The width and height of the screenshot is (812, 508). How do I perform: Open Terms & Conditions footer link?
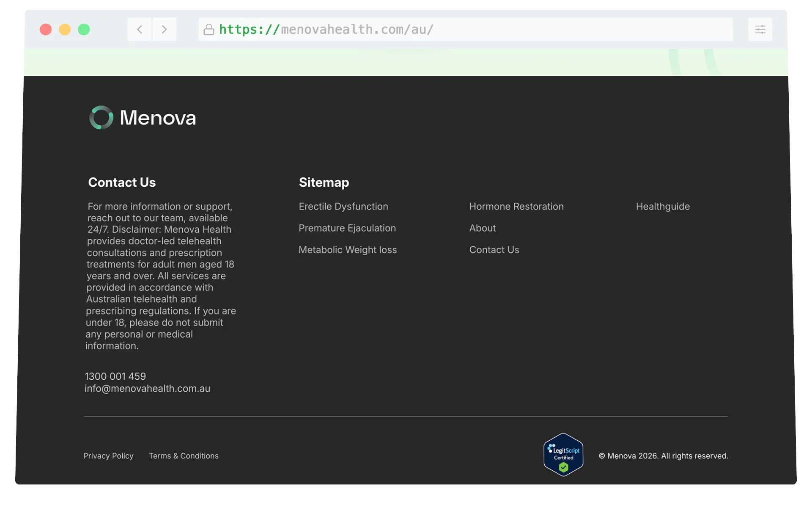[184, 456]
